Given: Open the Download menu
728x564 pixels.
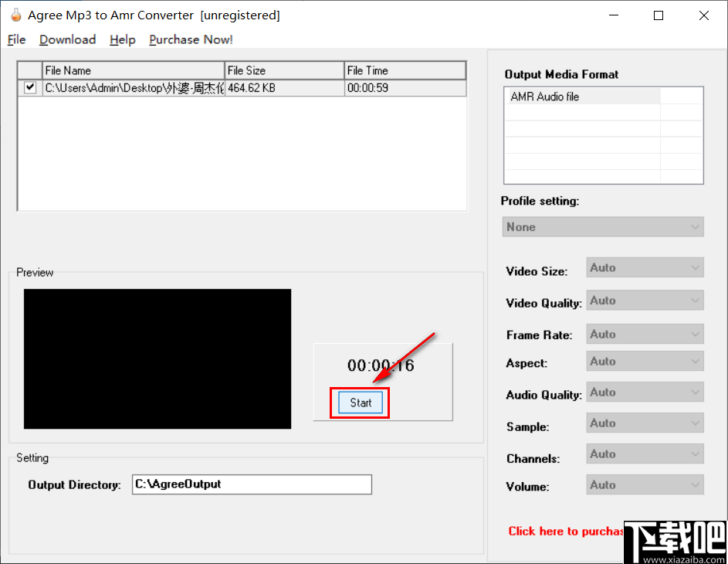Looking at the screenshot, I should 67,39.
